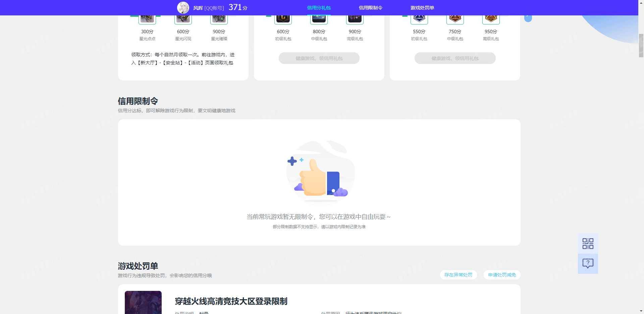
Task: Click the 当前常玩游戏暂无限制令 message
Action: coord(319,217)
